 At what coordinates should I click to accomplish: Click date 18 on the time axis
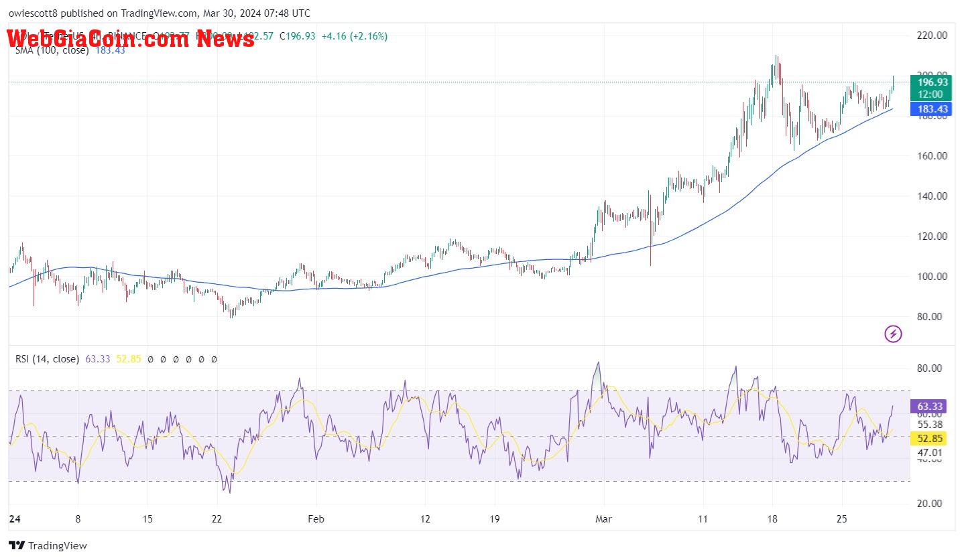click(x=773, y=519)
